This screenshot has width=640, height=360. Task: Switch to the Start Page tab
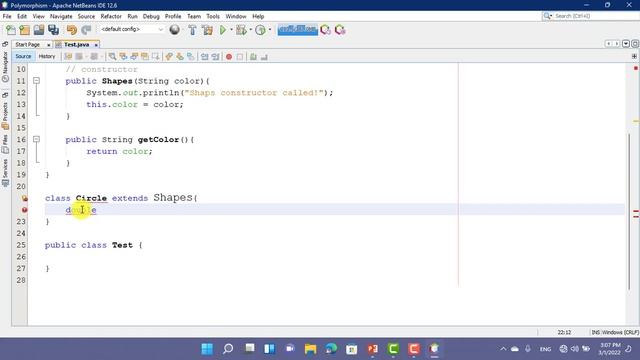coord(28,44)
